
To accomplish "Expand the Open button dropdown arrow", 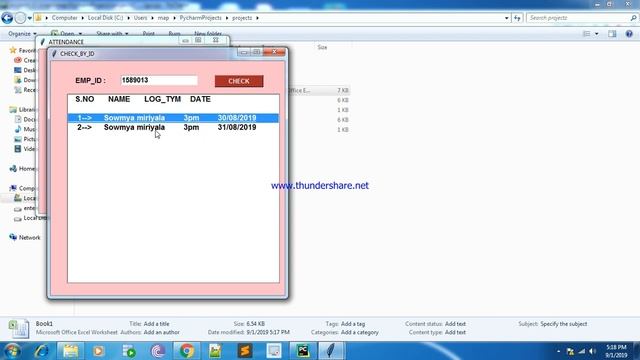I will [80, 33].
